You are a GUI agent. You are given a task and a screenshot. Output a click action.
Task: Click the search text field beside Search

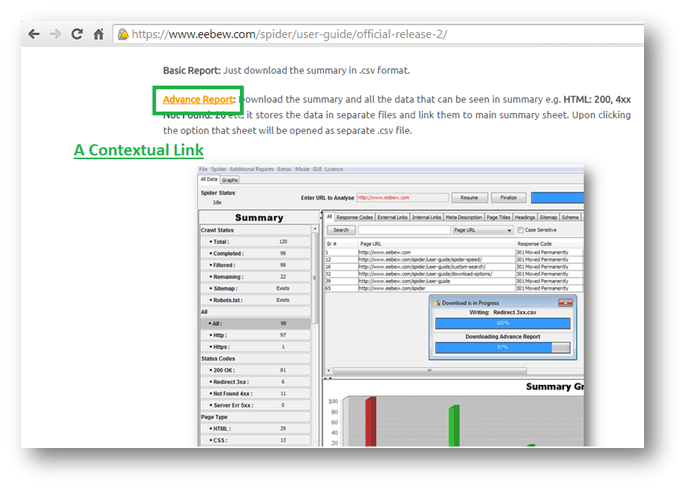(404, 230)
